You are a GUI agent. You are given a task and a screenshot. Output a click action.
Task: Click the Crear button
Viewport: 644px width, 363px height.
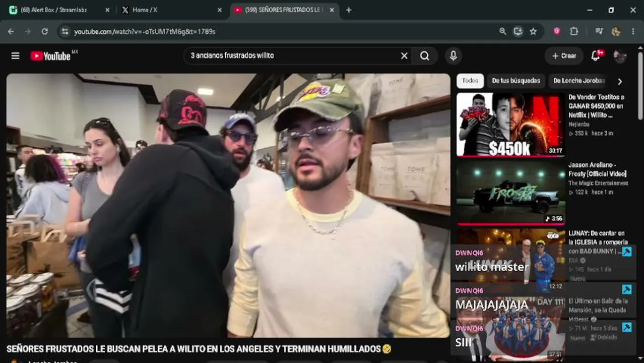click(x=564, y=56)
